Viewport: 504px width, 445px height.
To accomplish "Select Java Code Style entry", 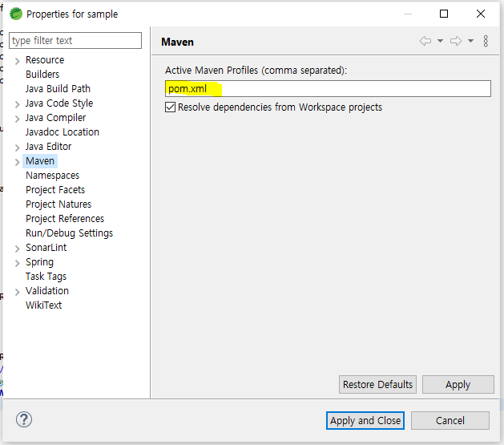I will [x=59, y=103].
